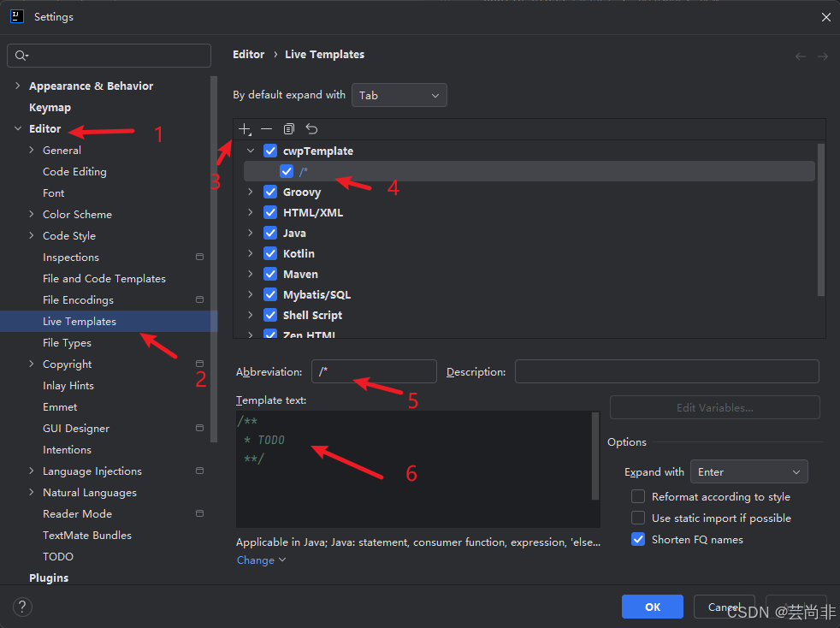
Task: Open the default expand with Tab dropdown
Action: (x=399, y=95)
